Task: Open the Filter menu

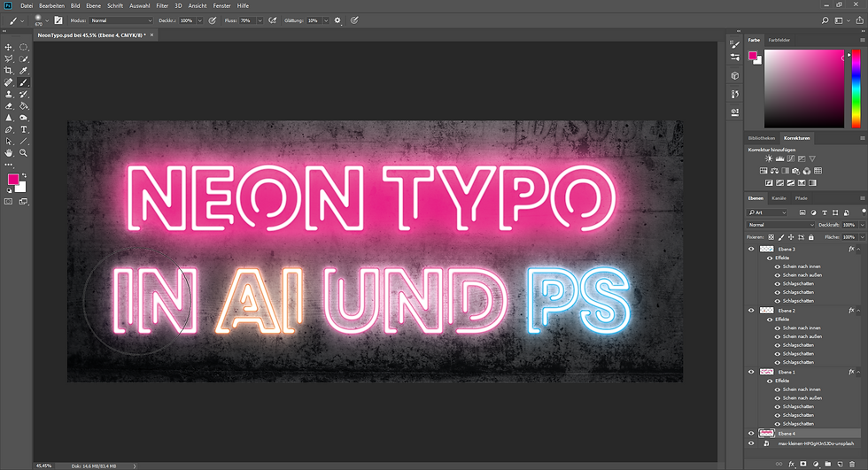Action: (162, 5)
